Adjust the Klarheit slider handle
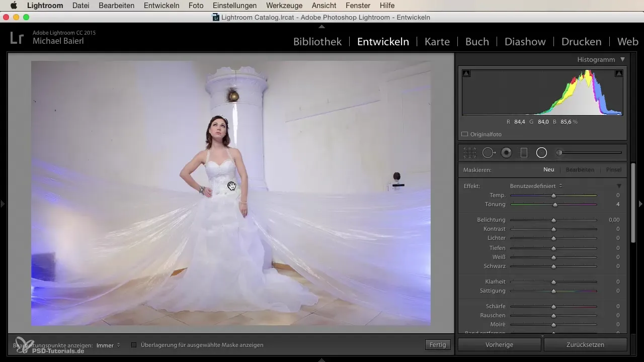The width and height of the screenshot is (644, 362). (x=553, y=282)
